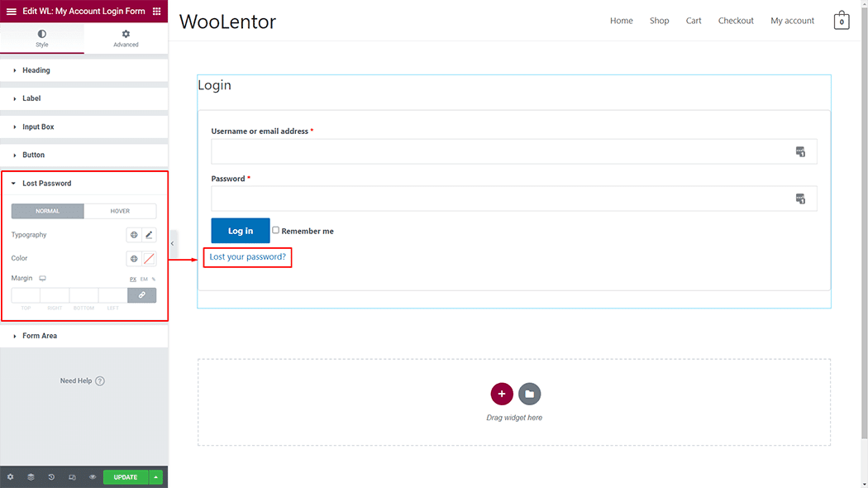
Task: Edit Typography with the pencil icon
Action: tap(149, 235)
